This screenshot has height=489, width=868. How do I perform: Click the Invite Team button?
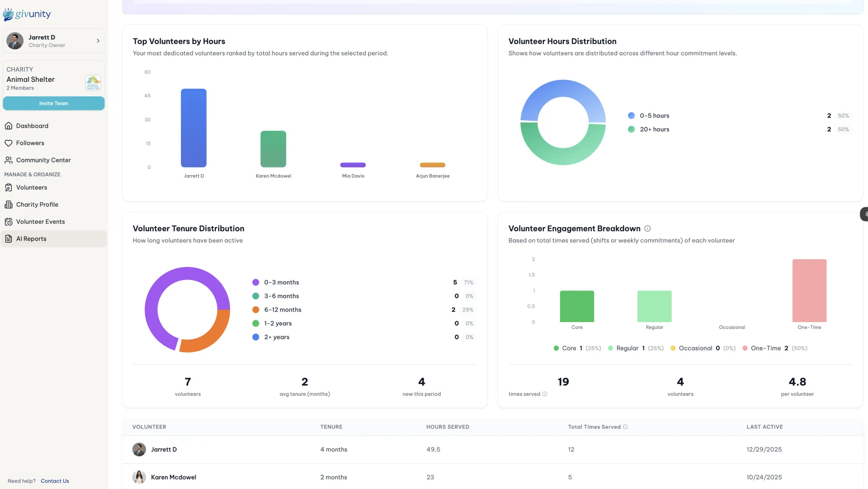pos(54,103)
